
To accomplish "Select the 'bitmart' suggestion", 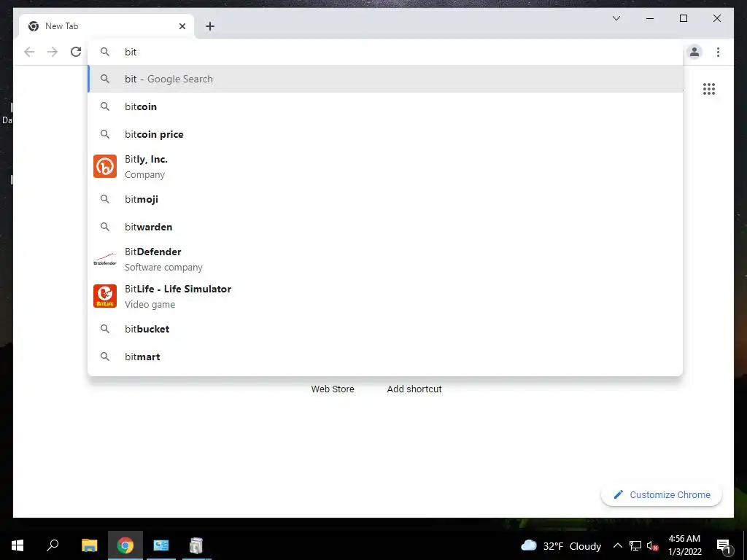I will click(385, 357).
